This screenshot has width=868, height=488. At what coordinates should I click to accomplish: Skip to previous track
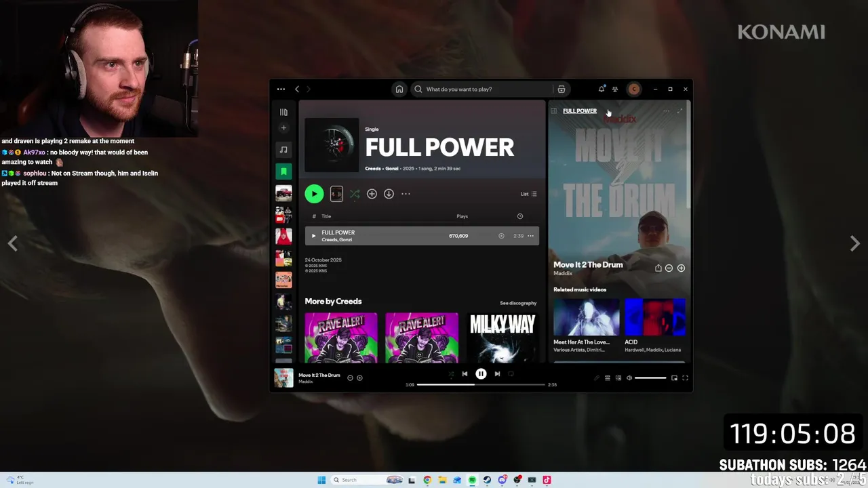coord(465,373)
